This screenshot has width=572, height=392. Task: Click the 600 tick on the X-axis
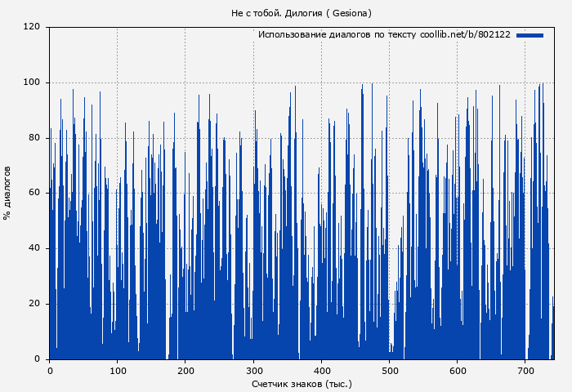coord(458,369)
